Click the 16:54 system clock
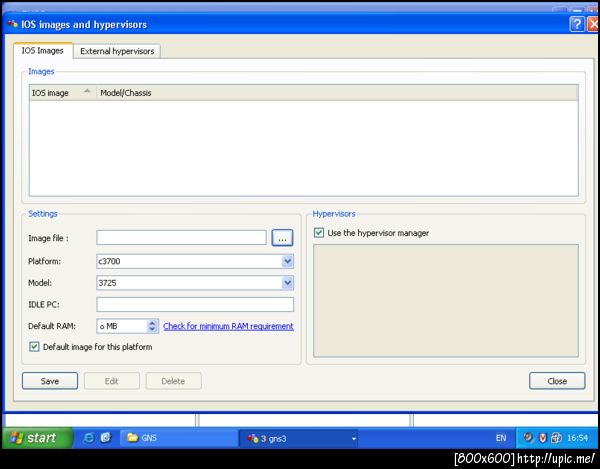The image size is (600, 469). point(577,438)
